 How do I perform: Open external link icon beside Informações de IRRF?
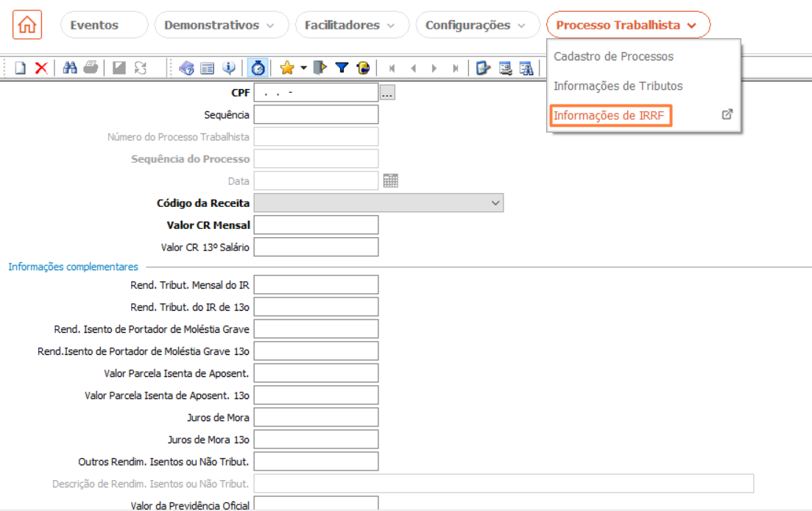coord(727,114)
